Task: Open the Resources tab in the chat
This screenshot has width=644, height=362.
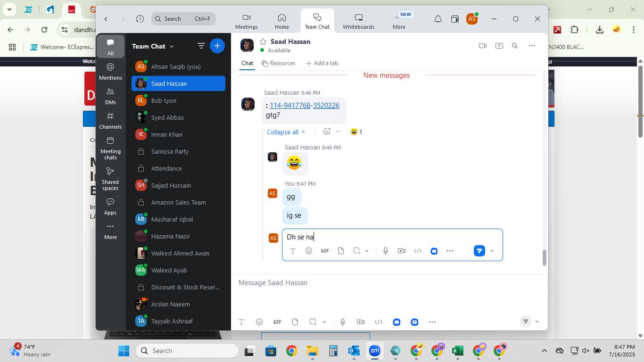Action: [x=278, y=63]
